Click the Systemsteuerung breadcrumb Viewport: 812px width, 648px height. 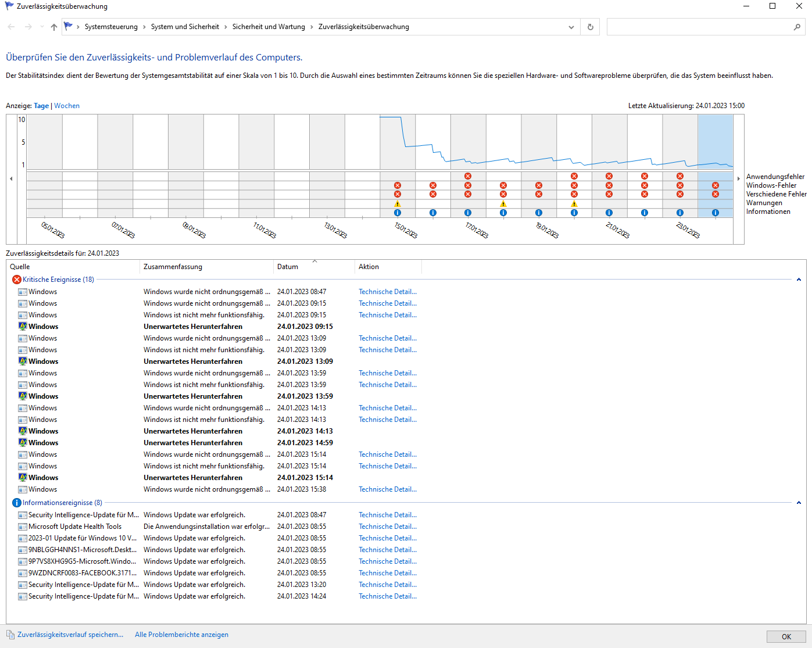(x=111, y=27)
